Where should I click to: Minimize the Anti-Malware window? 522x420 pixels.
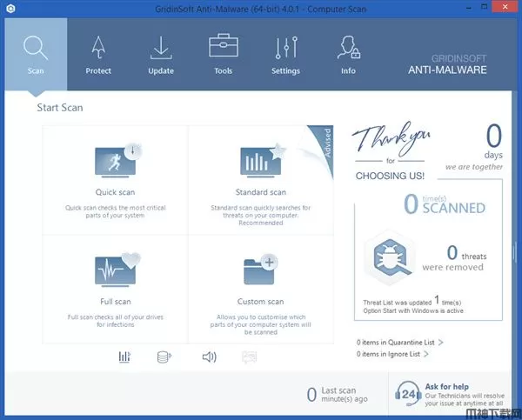tap(469, 8)
